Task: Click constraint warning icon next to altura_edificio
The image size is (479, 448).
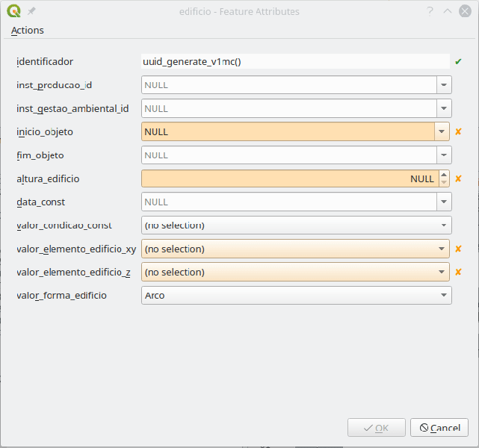Action: 458,178
